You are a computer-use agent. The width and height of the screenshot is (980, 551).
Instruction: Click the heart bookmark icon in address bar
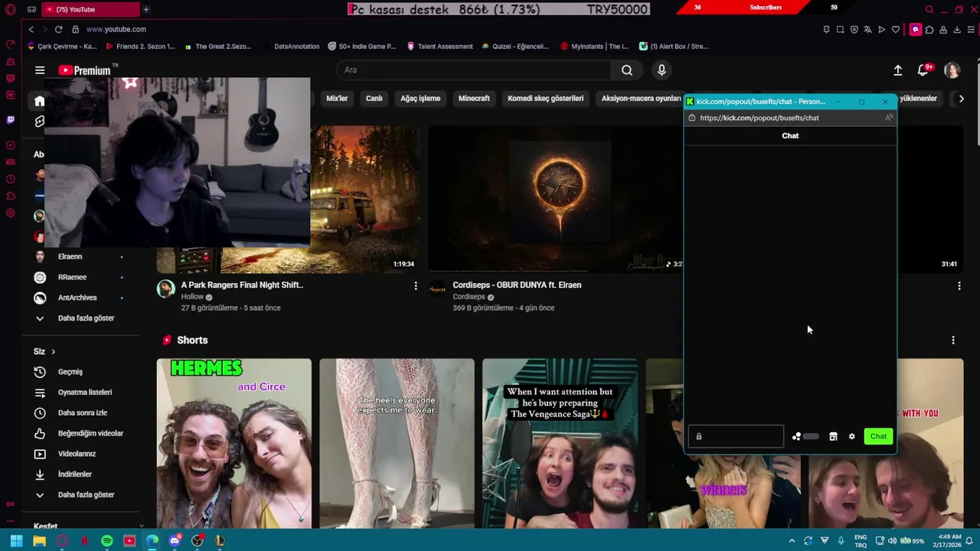pos(896,29)
